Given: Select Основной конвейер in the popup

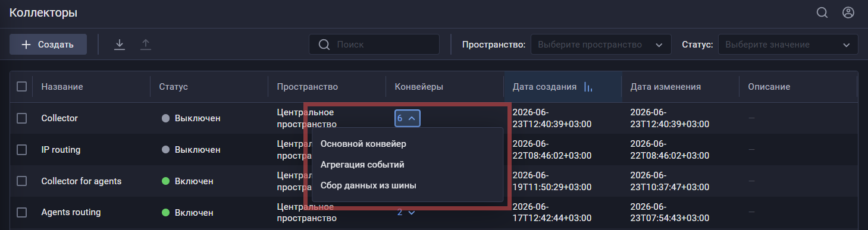Looking at the screenshot, I should pyautogui.click(x=364, y=144).
